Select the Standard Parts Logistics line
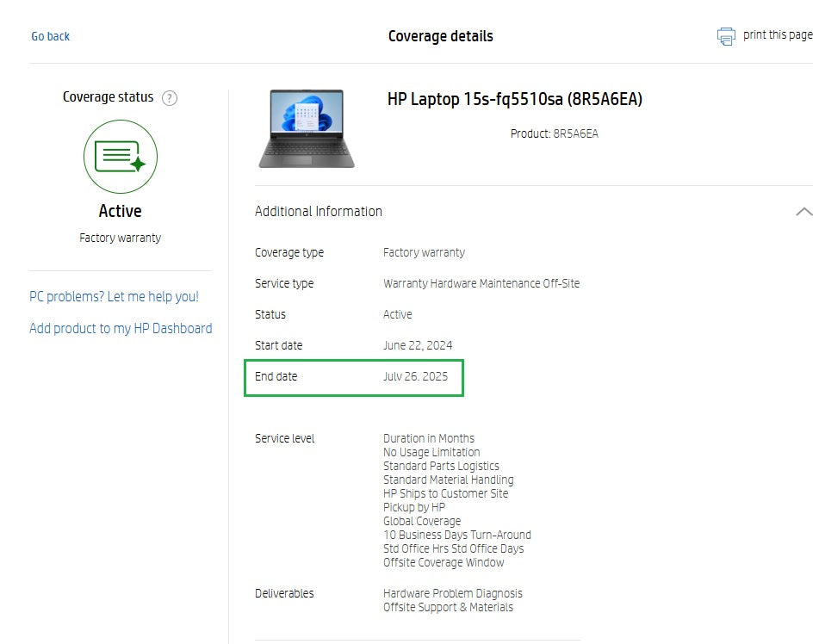This screenshot has width=825, height=644. [441, 466]
